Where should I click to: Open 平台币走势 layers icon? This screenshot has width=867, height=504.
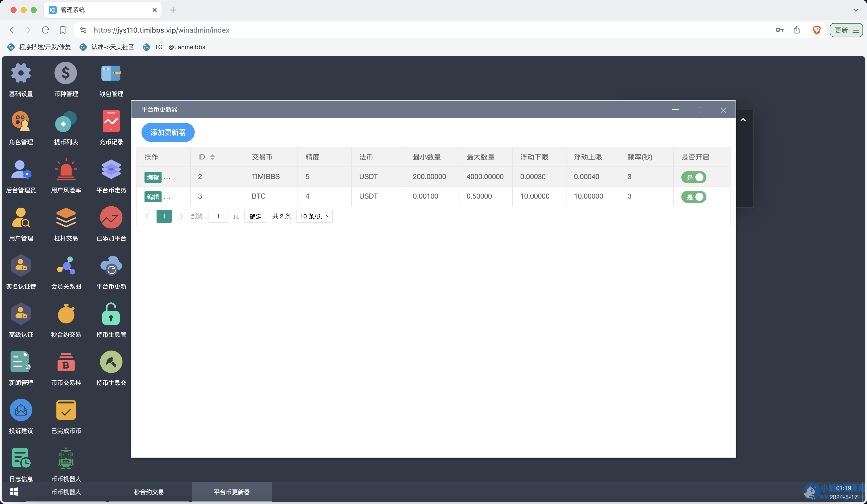point(111,169)
